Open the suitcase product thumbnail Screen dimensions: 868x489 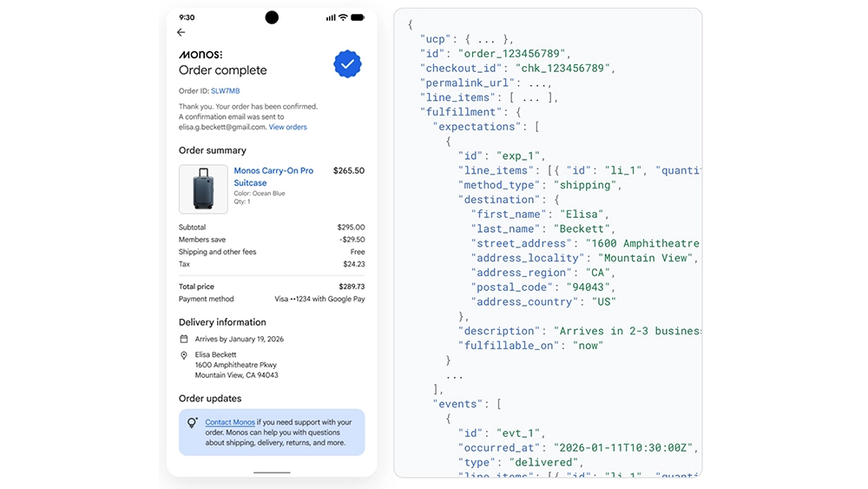coord(203,188)
